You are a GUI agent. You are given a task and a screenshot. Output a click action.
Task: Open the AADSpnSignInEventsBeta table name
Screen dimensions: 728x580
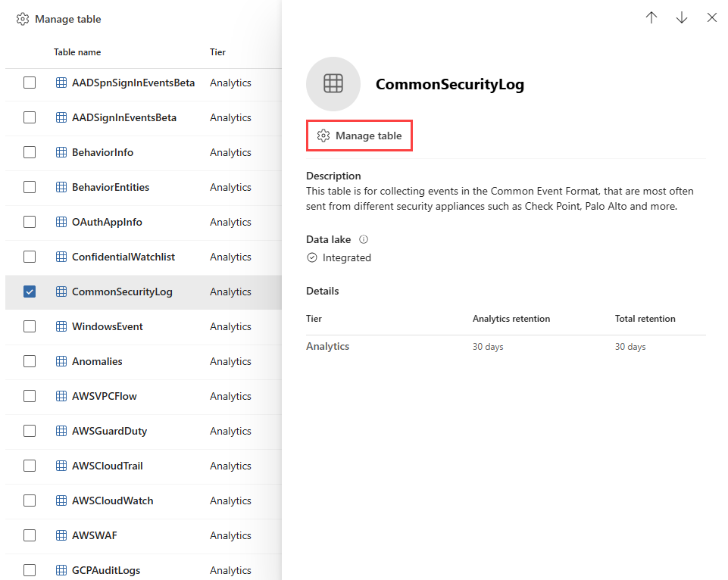[133, 83]
